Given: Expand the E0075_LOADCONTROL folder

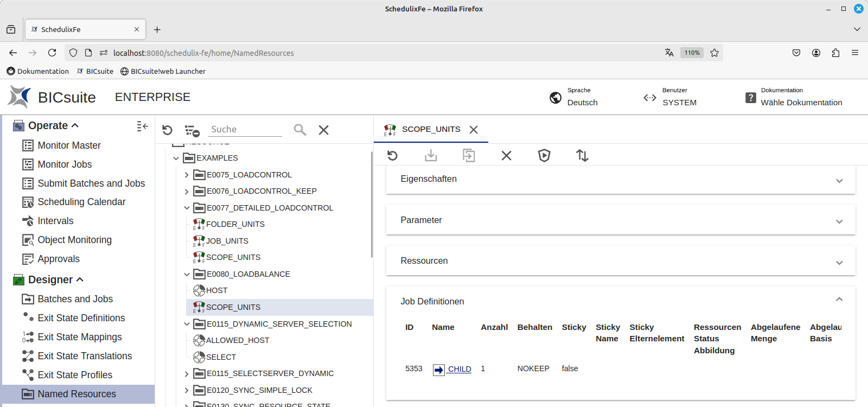Looking at the screenshot, I should (187, 175).
